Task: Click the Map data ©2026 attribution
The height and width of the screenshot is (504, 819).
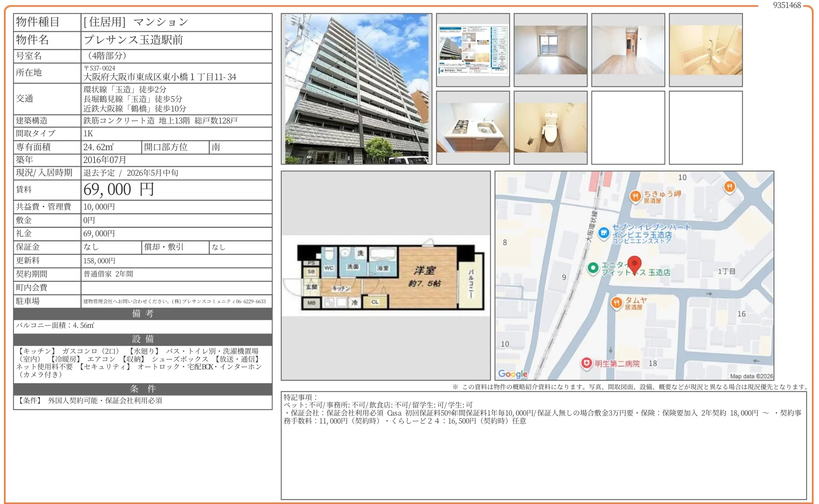Action: click(x=751, y=376)
